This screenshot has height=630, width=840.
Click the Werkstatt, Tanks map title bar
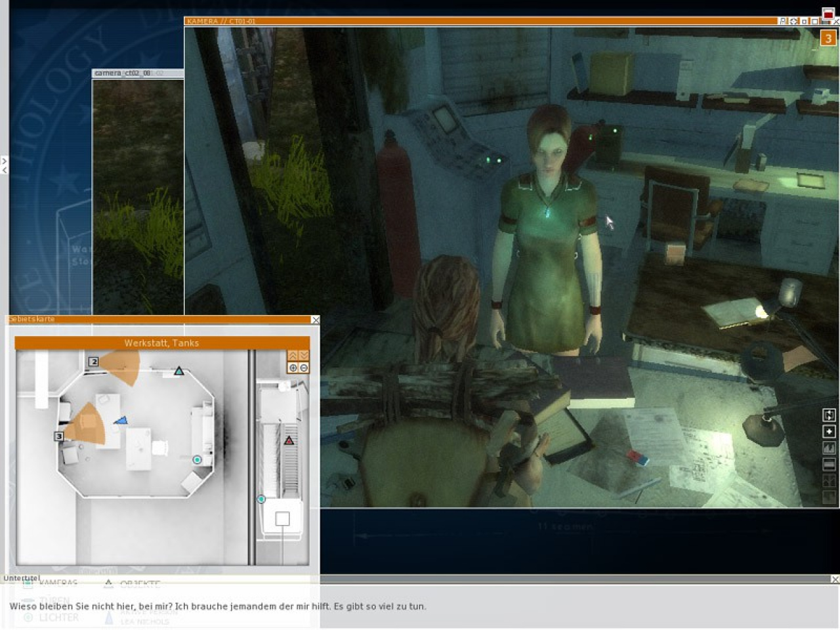click(161, 343)
